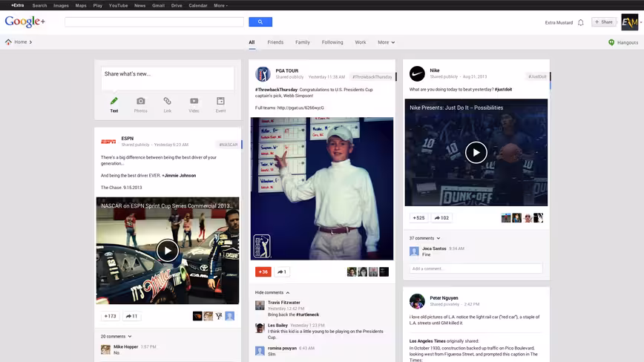Select the Link chain icon
Viewport: 644px width, 362px height.
pos(167,101)
